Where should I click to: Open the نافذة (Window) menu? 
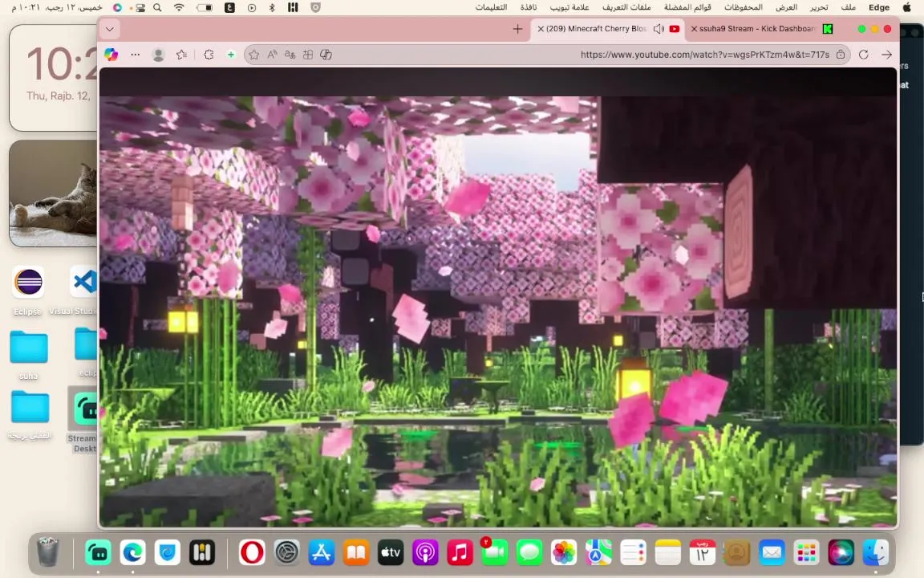point(529,8)
